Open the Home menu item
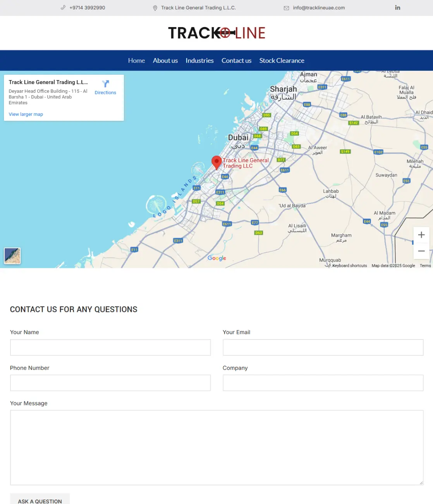The width and height of the screenshot is (433, 504). (136, 60)
